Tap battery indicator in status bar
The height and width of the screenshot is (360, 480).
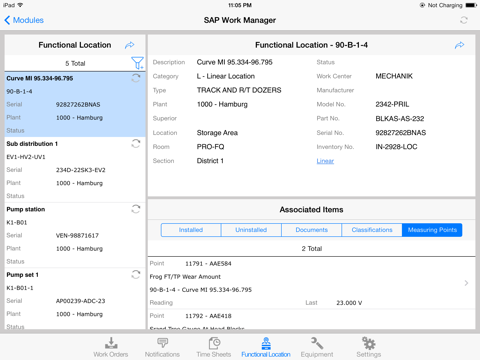[x=471, y=5]
